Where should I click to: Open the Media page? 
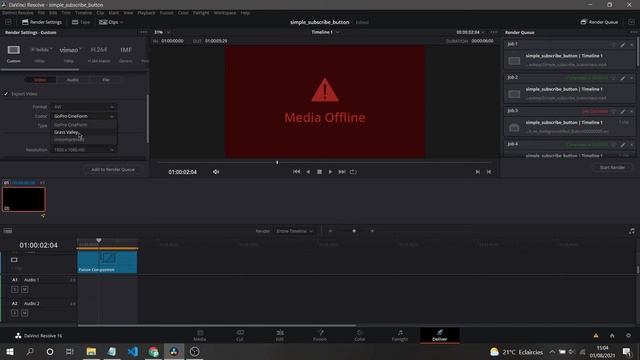tap(200, 335)
